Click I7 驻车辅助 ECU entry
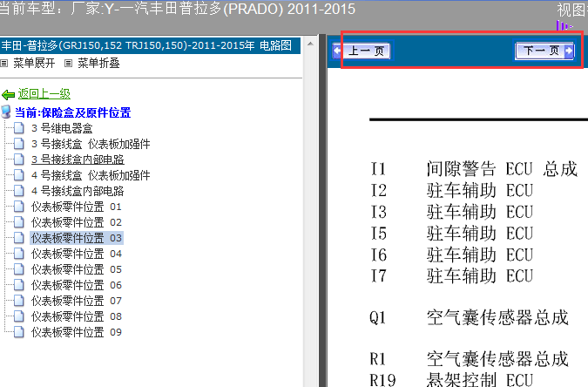Viewport: 588px width, 387px height. pos(452,276)
